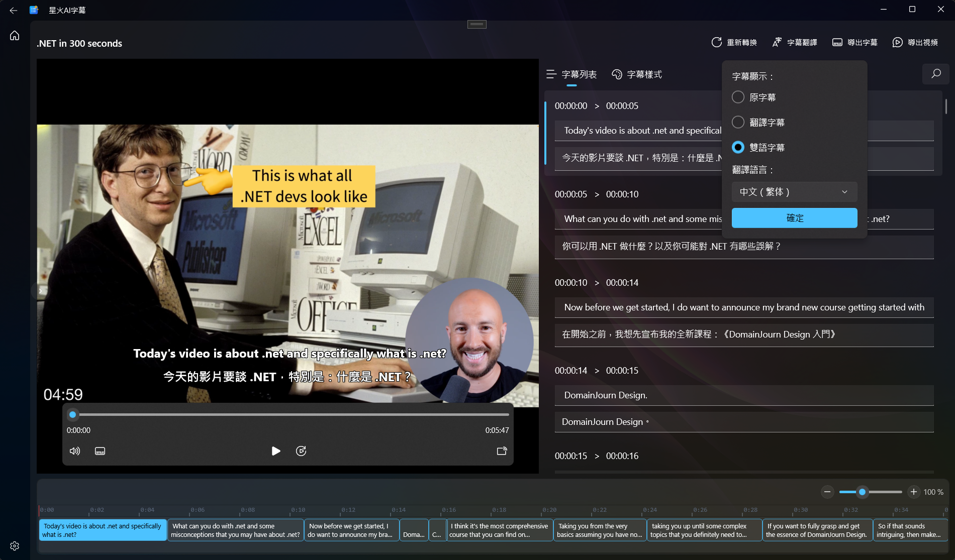The height and width of the screenshot is (560, 955).
Task: Open the 字幕列表 tab
Action: coord(571,74)
